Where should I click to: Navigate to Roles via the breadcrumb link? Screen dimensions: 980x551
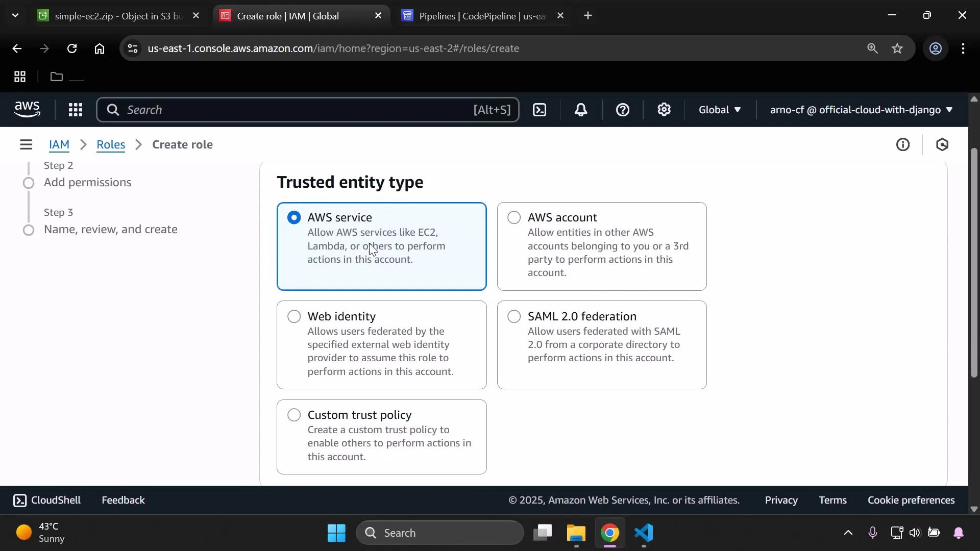click(x=111, y=144)
